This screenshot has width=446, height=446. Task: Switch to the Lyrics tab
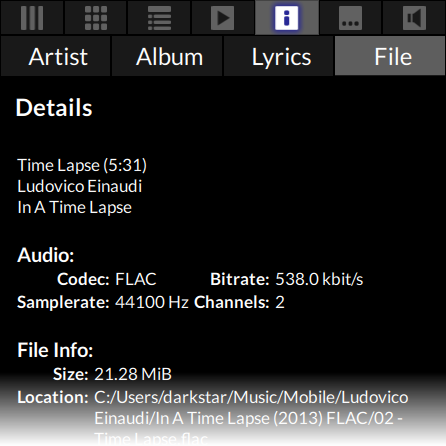coord(279,56)
